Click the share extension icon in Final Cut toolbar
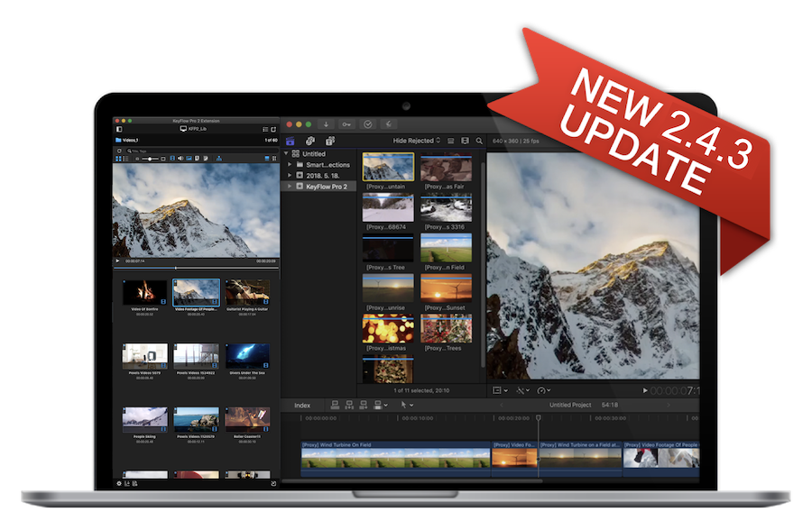Viewport: 812px width, 512px height. 388,124
